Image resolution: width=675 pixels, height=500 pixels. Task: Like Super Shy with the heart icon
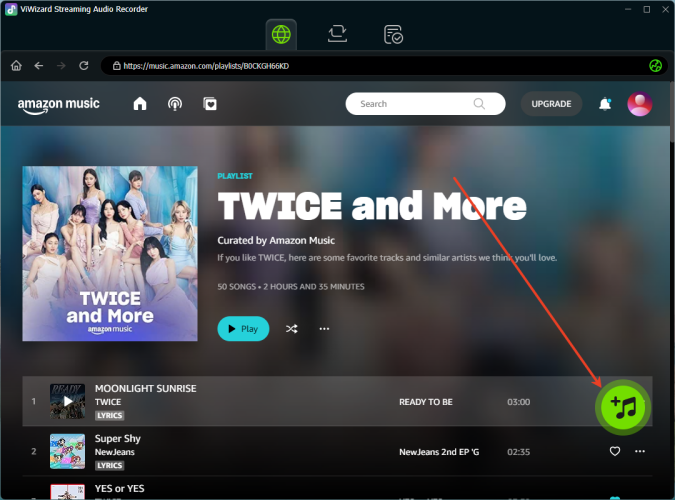(x=615, y=451)
